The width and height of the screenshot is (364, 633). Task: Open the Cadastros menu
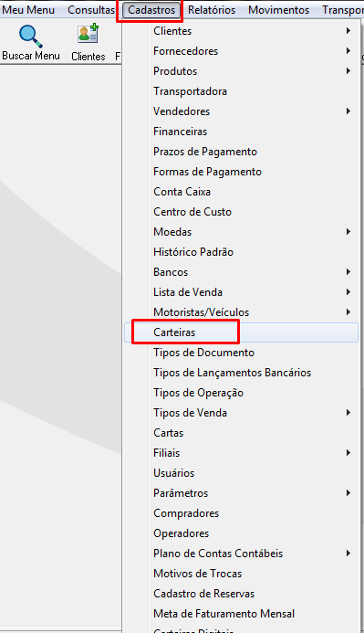click(x=151, y=10)
